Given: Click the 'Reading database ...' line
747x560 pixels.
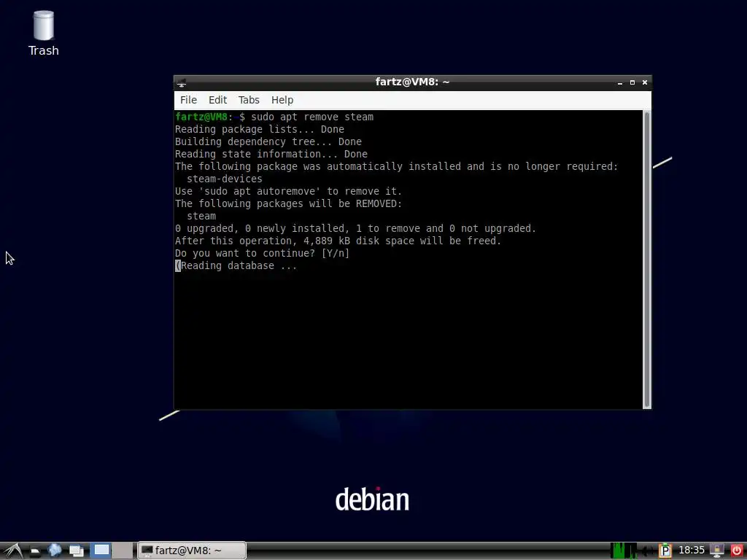Looking at the screenshot, I should 236,265.
